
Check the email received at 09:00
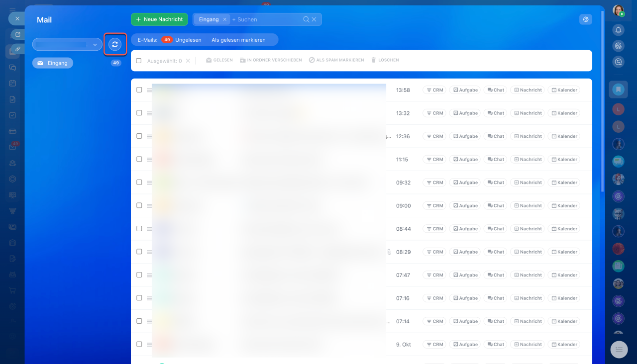point(139,205)
